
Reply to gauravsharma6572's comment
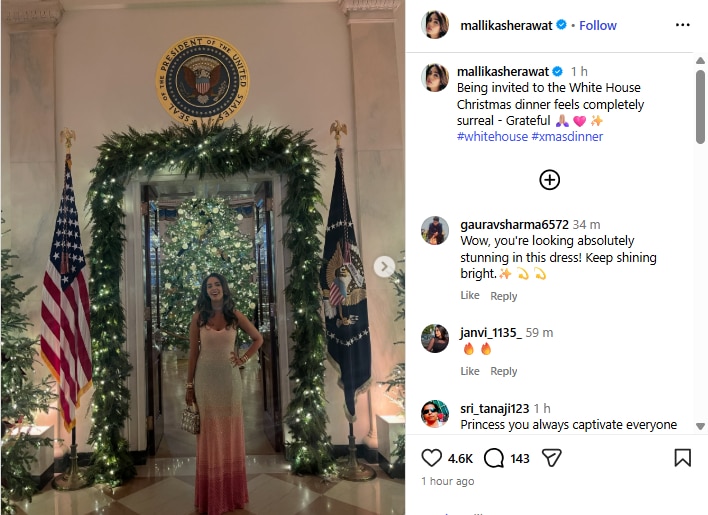pyautogui.click(x=504, y=296)
